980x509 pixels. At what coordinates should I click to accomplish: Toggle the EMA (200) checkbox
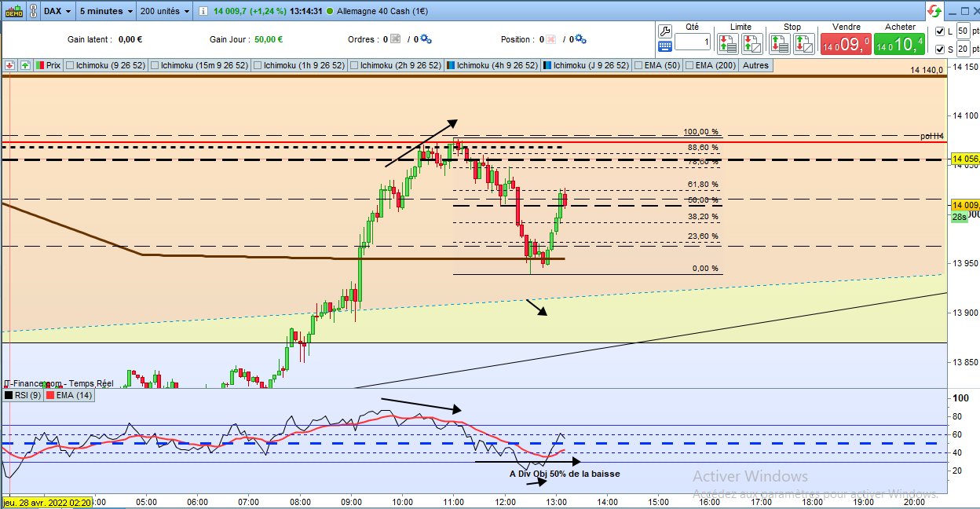tap(690, 65)
